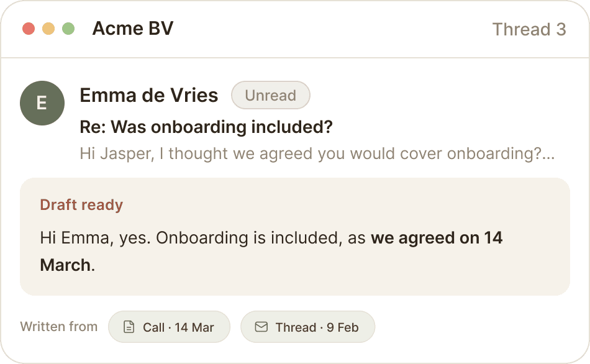Image resolution: width=590 pixels, height=364 pixels.
Task: Select the Thread 3 label
Action: (529, 29)
